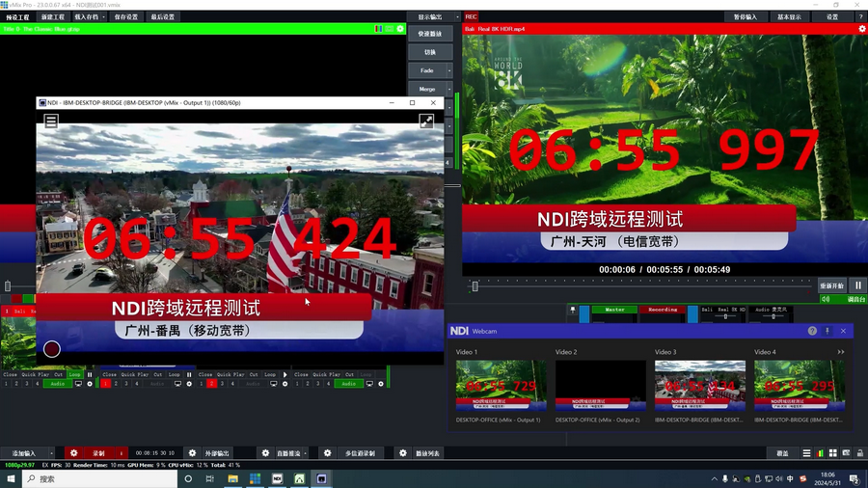
Task: Pause the output video playback
Action: [856, 285]
